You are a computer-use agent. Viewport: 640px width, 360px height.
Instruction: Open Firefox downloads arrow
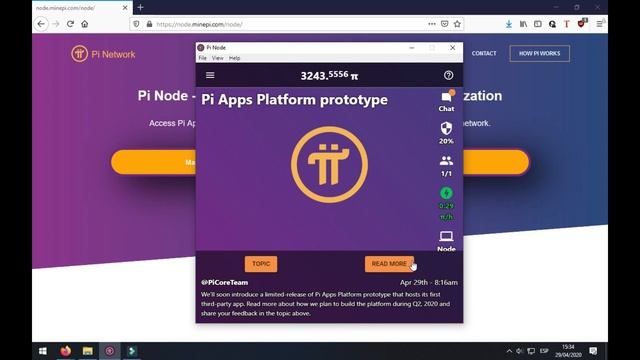[x=509, y=24]
